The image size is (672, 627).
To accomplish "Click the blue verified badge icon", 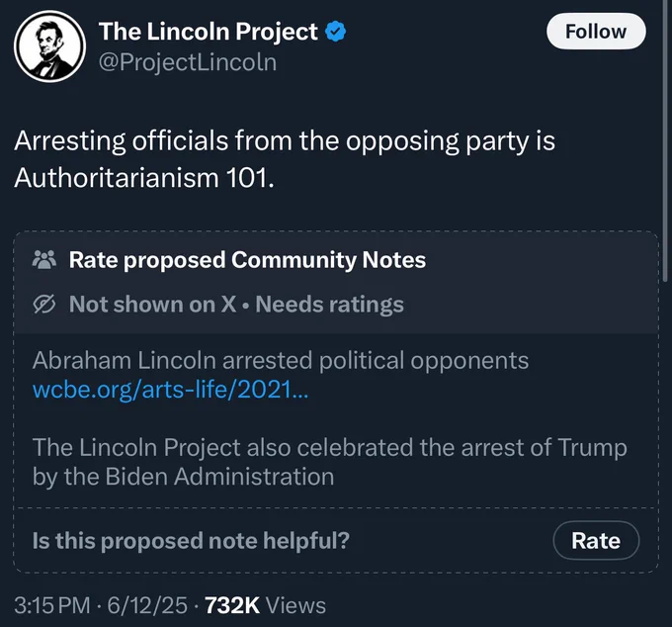I will click(337, 32).
